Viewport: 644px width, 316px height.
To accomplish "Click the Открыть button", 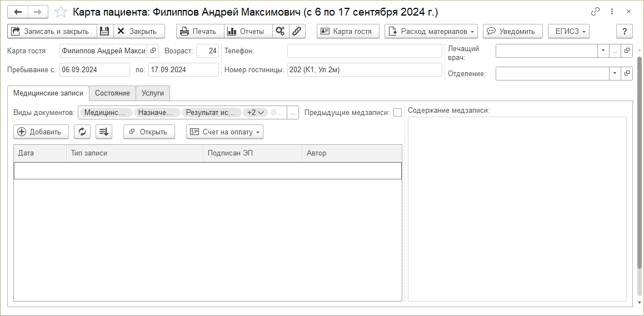I will 149,132.
